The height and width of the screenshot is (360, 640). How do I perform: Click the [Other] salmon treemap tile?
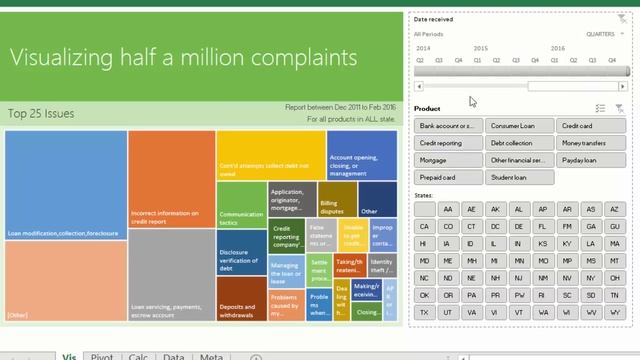click(x=66, y=281)
